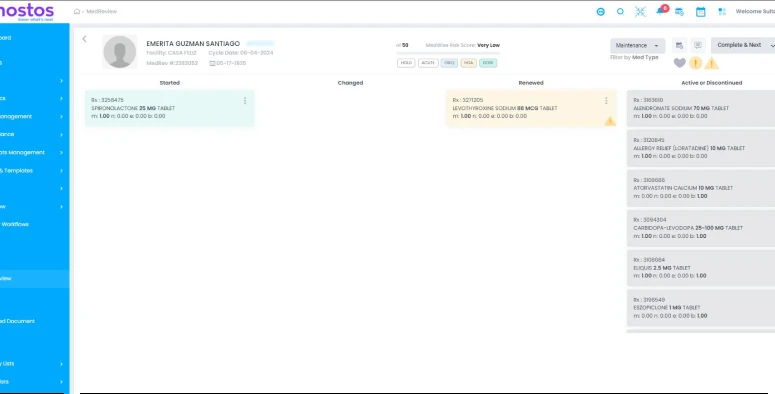775x394 pixels.
Task: Toggle the DOSE filter tag
Action: point(488,63)
